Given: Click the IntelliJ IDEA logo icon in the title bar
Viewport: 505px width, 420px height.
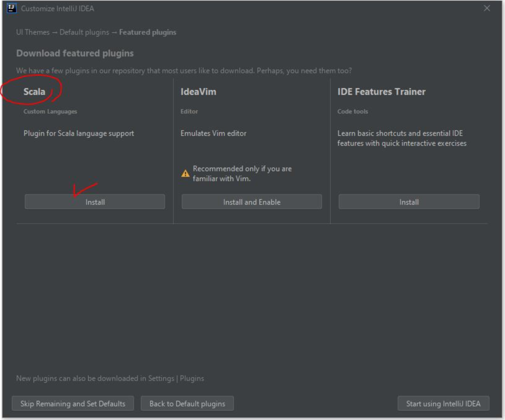Looking at the screenshot, I should pos(11,8).
